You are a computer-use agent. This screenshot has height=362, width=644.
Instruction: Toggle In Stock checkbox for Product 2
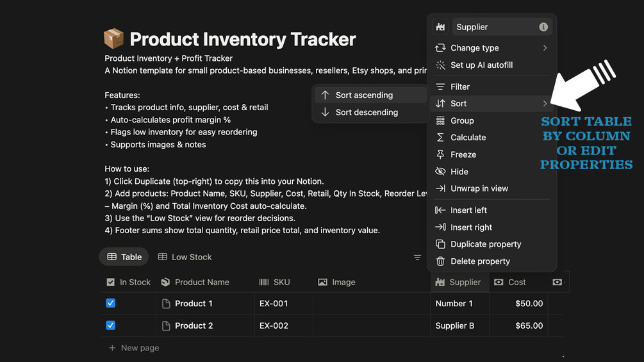coord(110,325)
